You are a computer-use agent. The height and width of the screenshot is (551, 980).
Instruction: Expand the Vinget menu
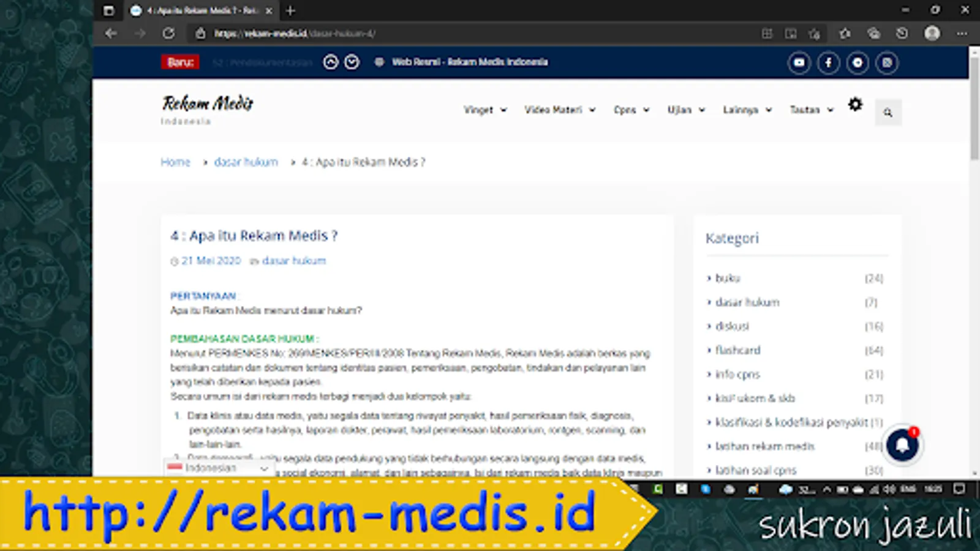[485, 110]
